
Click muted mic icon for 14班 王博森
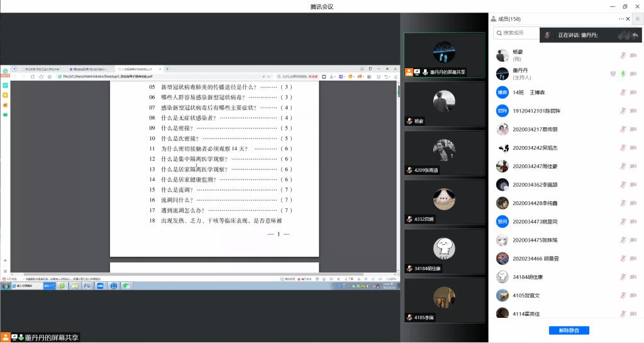point(623,93)
